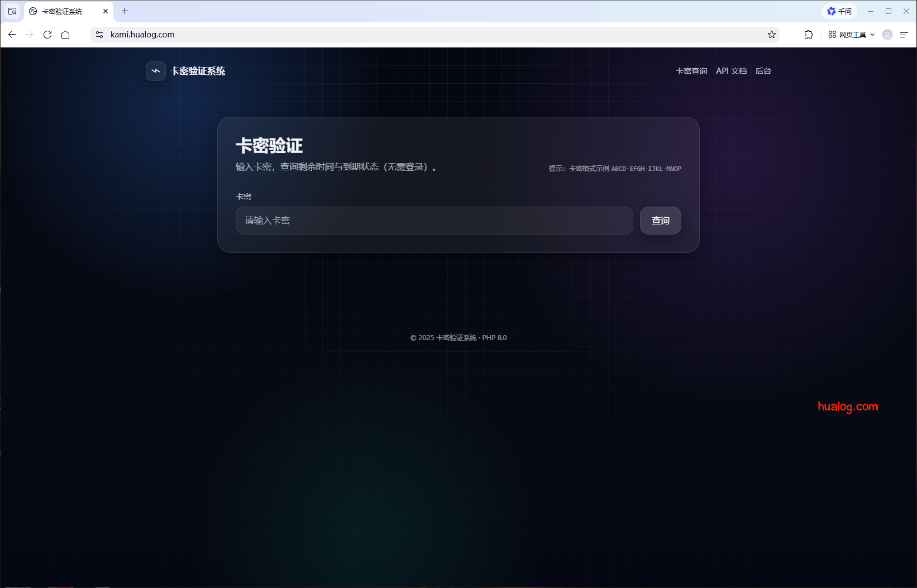The height and width of the screenshot is (588, 917).
Task: Click the site logo icon beside 卡密验证系统
Action: [155, 71]
